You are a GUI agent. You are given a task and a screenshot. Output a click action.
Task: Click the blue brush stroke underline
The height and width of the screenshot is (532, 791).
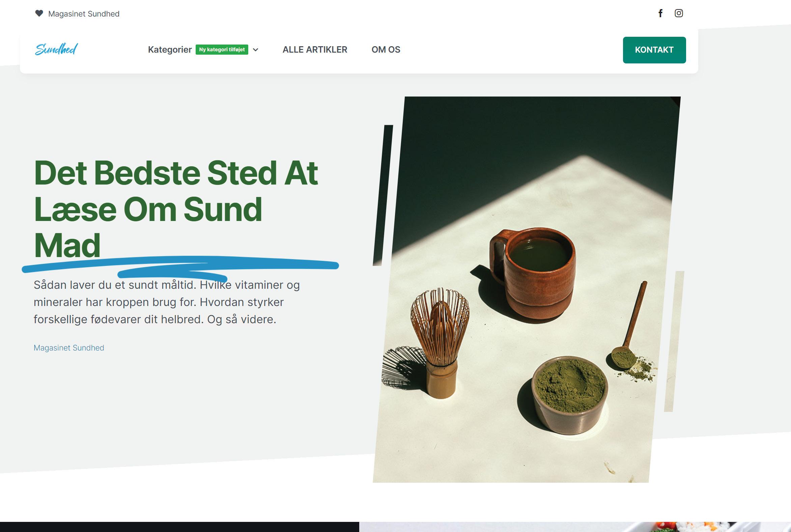click(x=180, y=267)
